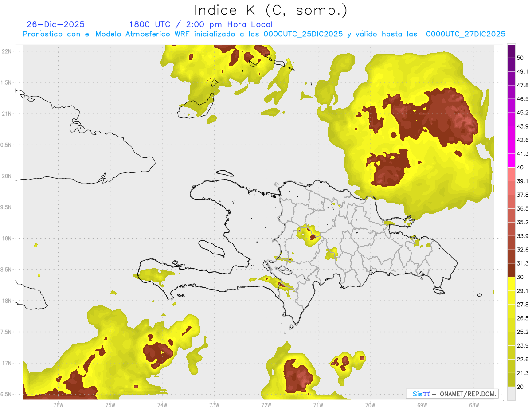The height and width of the screenshot is (411, 532).
Task: Click the '21N' latitude label
Action: tap(7, 114)
